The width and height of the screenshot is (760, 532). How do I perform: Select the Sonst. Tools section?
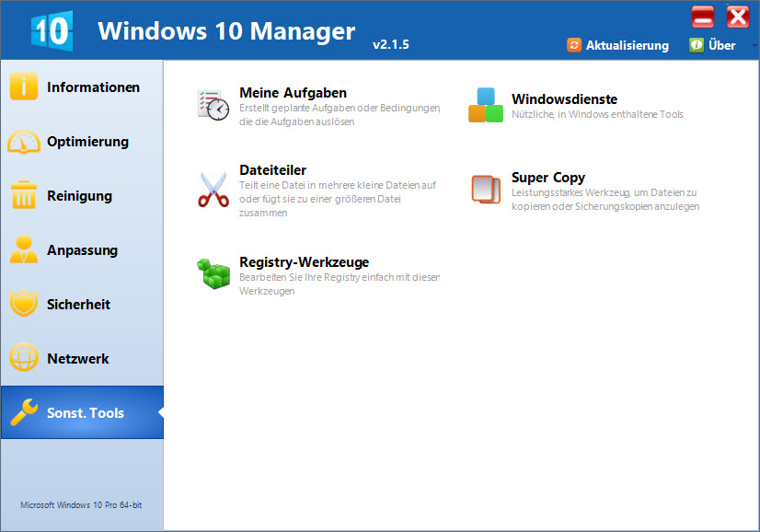tap(83, 412)
